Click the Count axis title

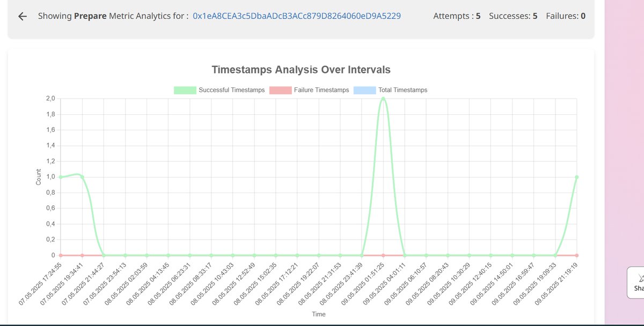tap(38, 177)
